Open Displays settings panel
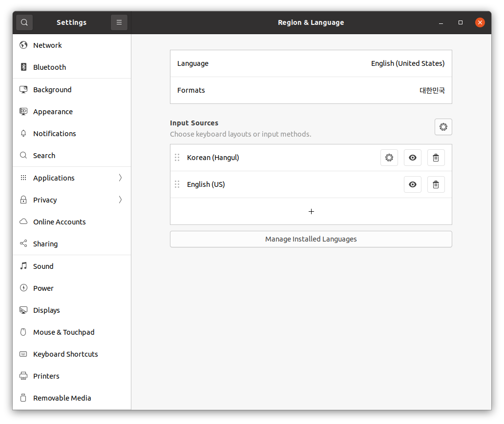This screenshot has height=424, width=504. tap(72, 310)
